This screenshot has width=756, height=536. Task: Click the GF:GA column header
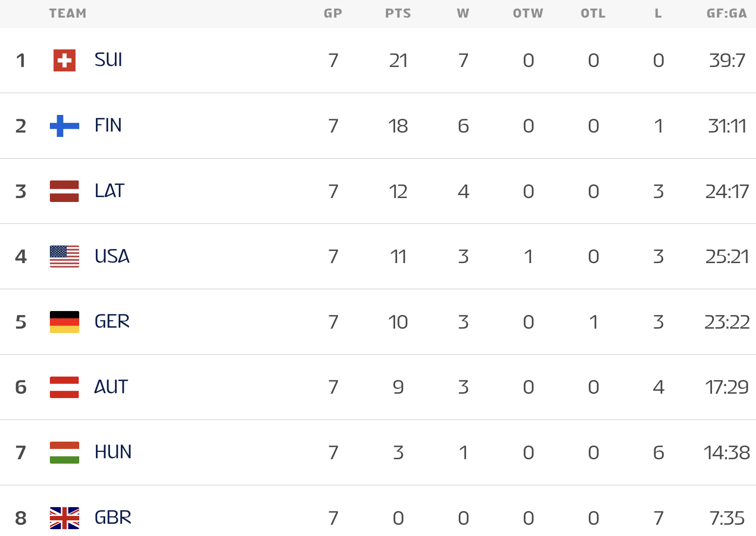coord(727,14)
